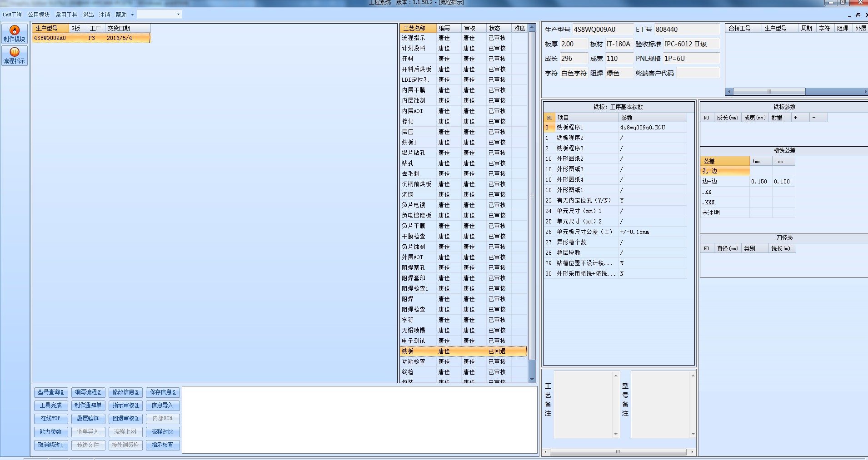This screenshot has width=868, height=460.
Task: Select the 未注明 tolerance row
Action: click(x=748, y=213)
